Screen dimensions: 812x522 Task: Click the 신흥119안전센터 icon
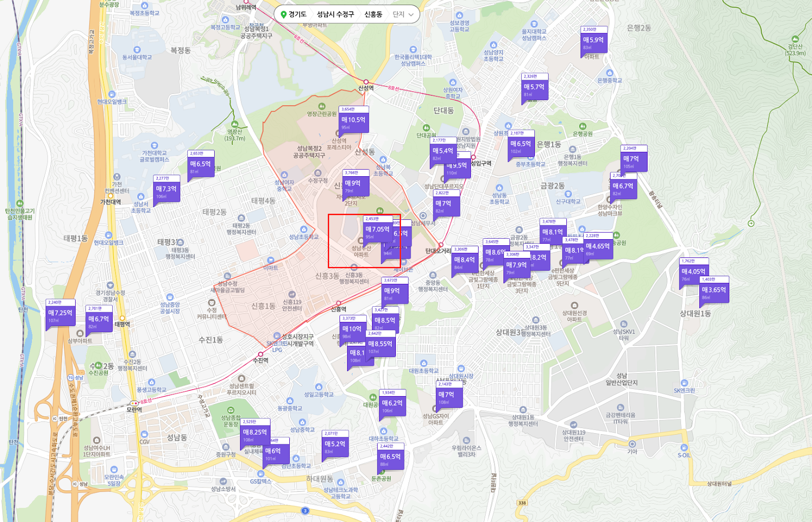[x=292, y=295]
